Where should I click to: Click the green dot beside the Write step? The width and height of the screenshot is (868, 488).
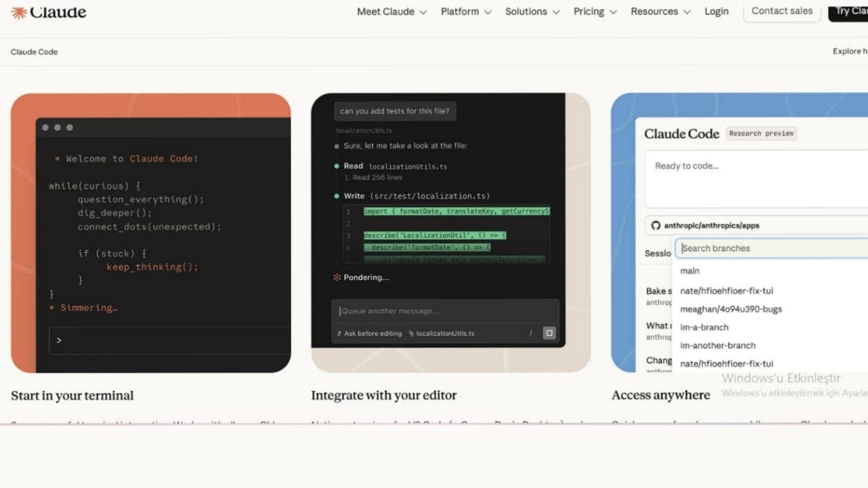(x=337, y=196)
